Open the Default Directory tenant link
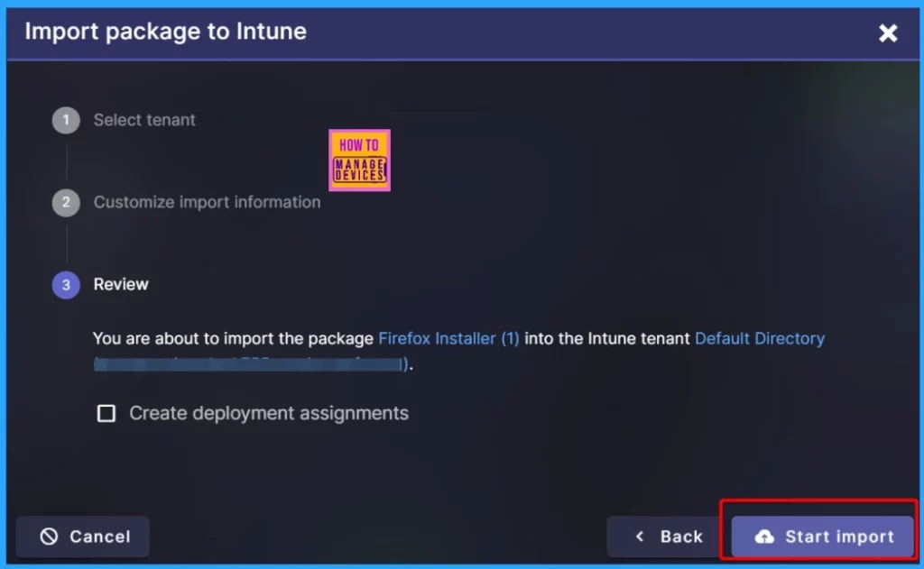The height and width of the screenshot is (569, 924). tap(760, 339)
